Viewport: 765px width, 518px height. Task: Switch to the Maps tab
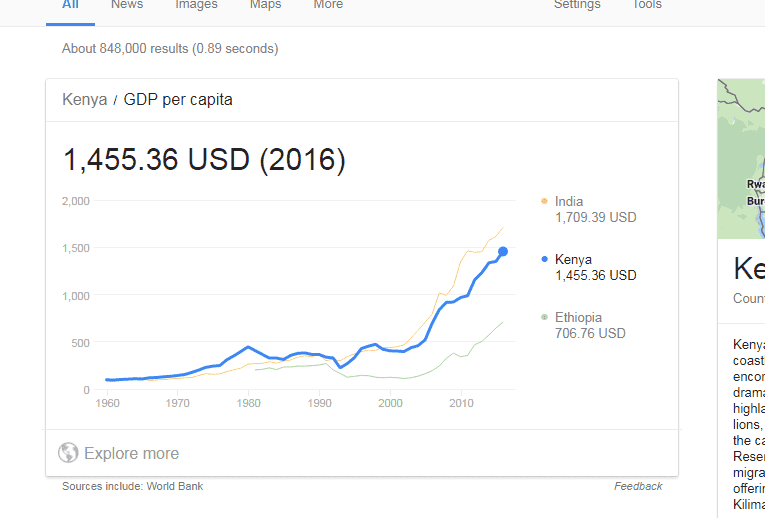pyautogui.click(x=265, y=5)
